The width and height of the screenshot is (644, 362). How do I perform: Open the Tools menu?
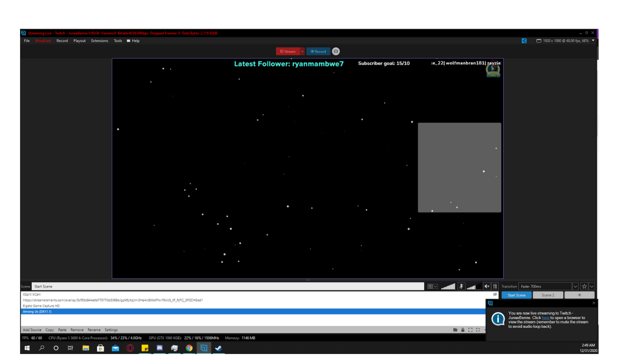point(118,41)
